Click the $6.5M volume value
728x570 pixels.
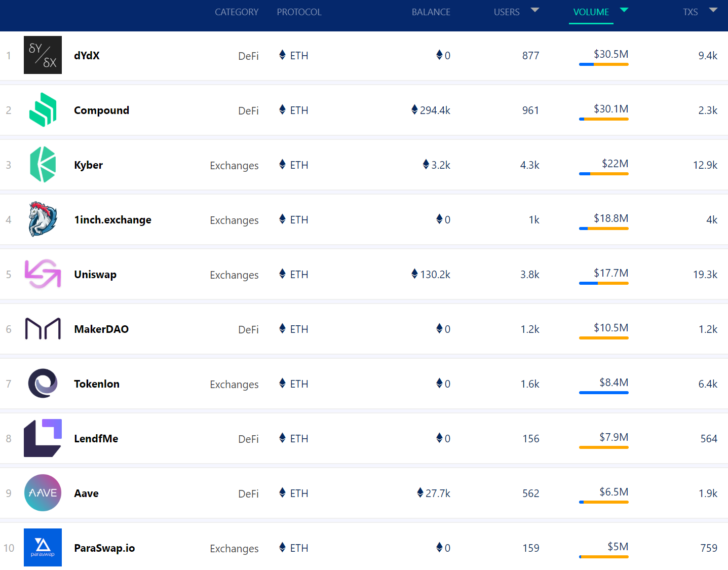pos(614,491)
